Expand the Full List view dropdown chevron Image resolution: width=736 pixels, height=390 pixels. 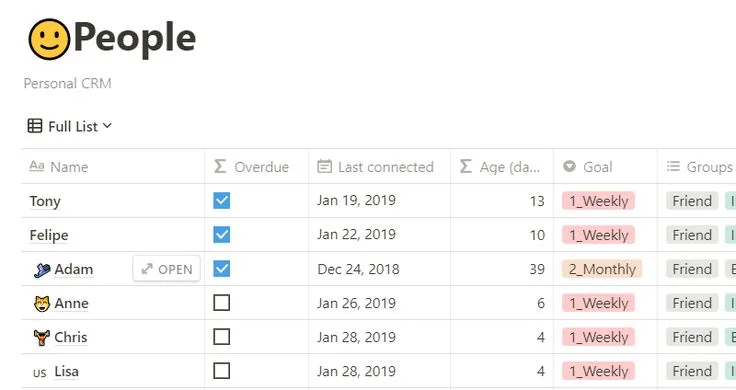point(107,126)
